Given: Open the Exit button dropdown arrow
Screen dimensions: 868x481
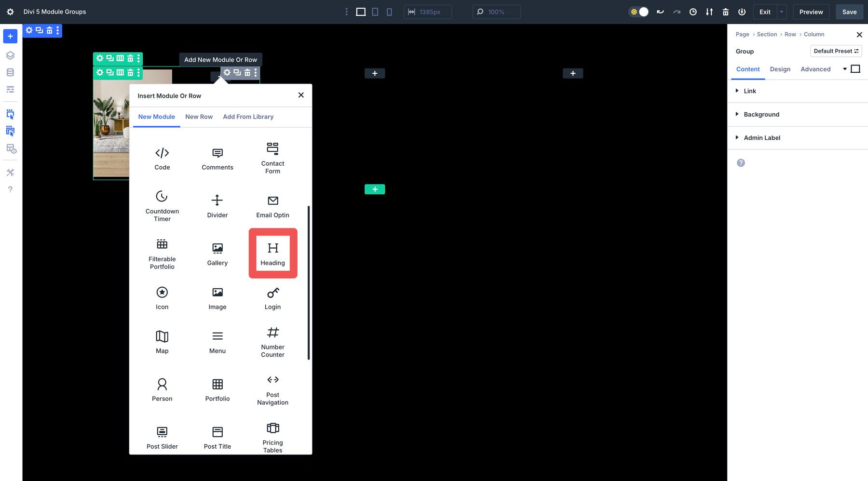Looking at the screenshot, I should point(781,12).
